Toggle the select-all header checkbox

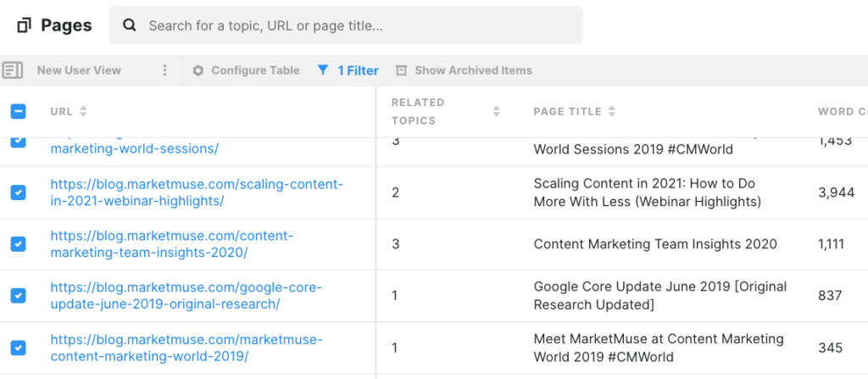(19, 111)
